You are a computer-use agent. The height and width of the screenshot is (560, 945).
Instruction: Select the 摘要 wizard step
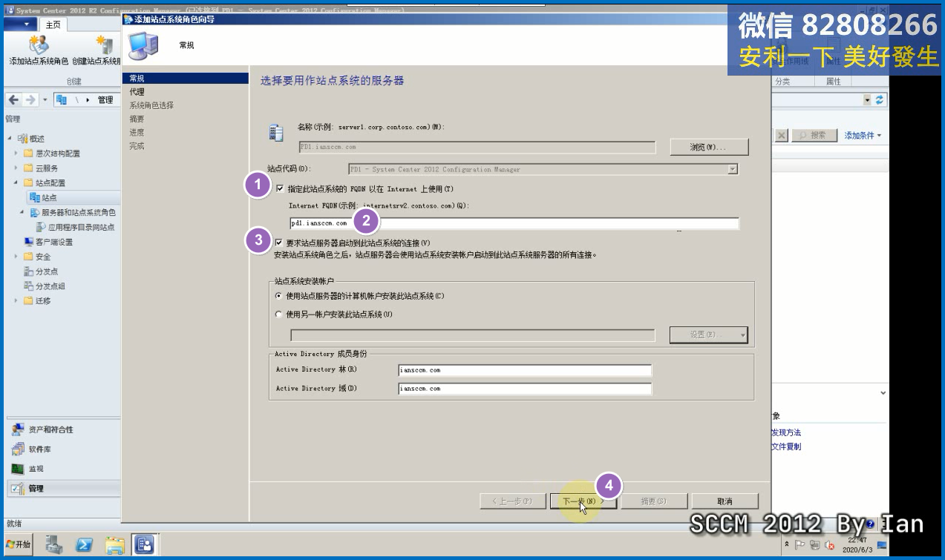point(137,119)
